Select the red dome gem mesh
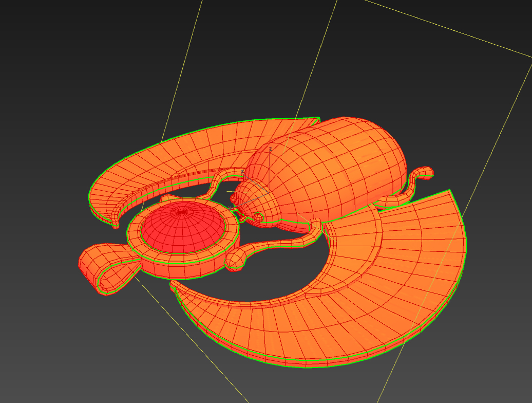 click(183, 229)
